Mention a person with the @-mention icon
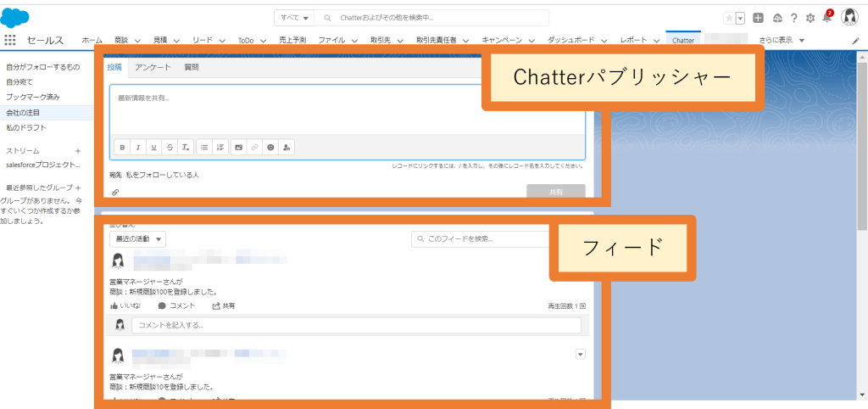The image size is (868, 409). [x=287, y=148]
